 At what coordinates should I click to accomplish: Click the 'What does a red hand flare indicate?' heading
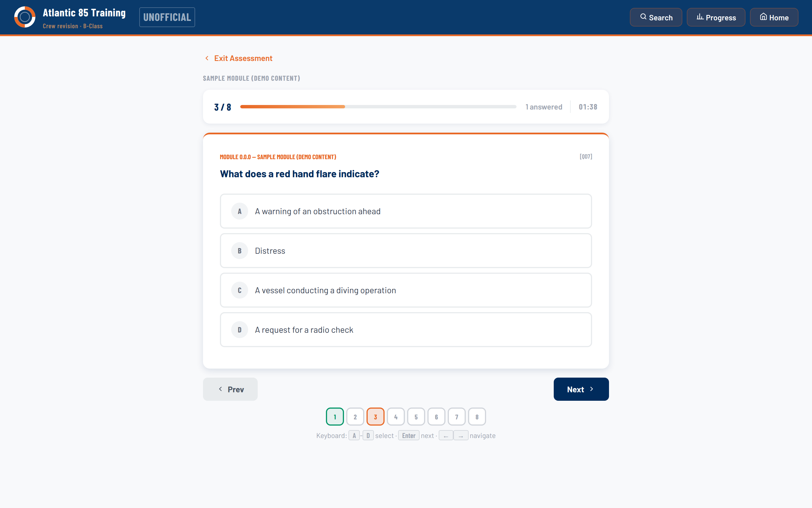(x=299, y=174)
